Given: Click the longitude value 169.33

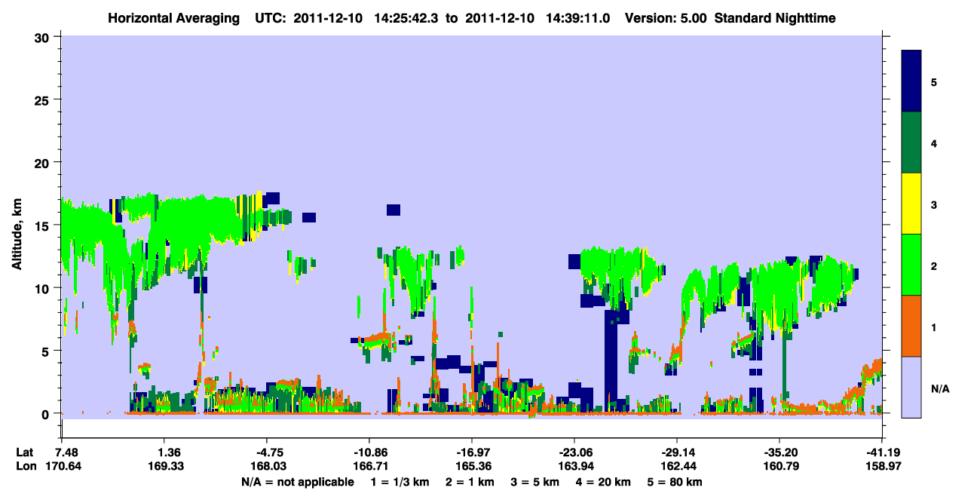Looking at the screenshot, I should click(x=167, y=466).
